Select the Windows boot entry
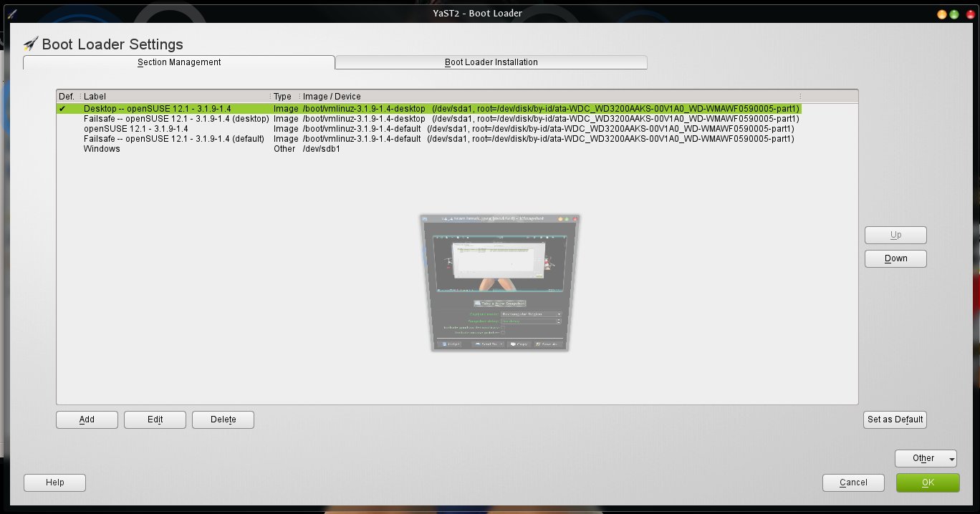Screen dimensions: 980x514 pos(428,149)
